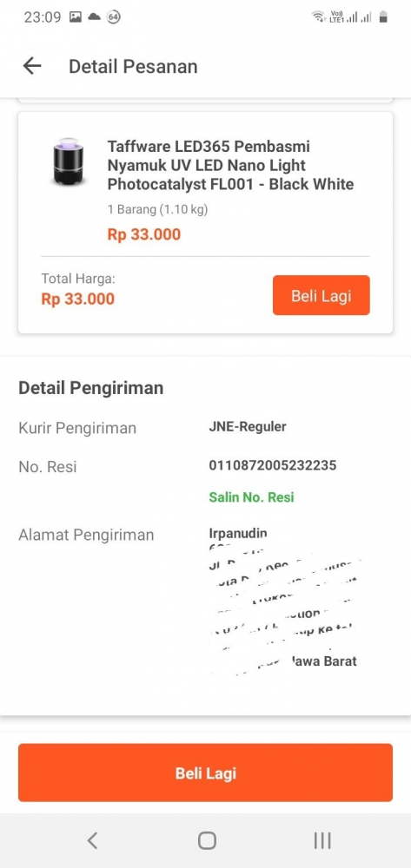Tap the Android back navigation icon

92,840
